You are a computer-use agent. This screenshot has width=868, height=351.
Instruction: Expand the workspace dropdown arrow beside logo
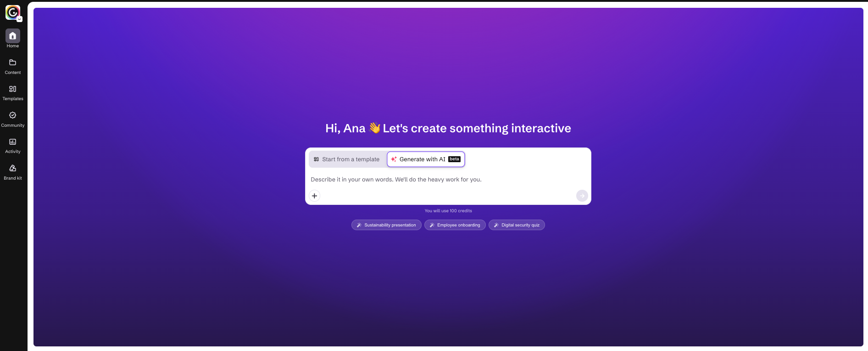pyautogui.click(x=20, y=19)
